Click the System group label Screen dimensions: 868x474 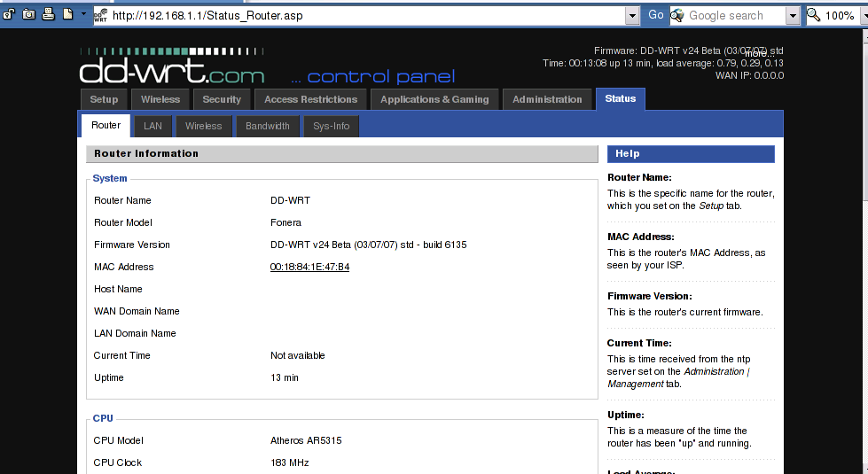[110, 178]
